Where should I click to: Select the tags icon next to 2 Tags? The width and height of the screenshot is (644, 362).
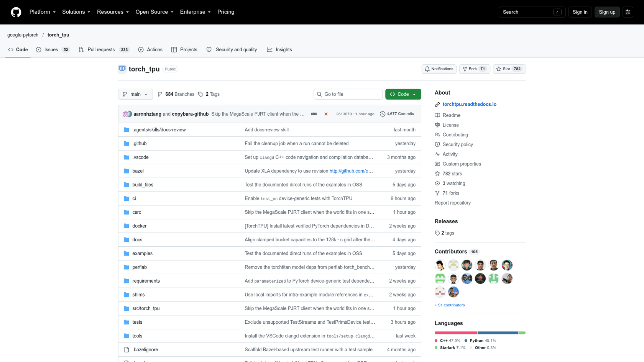(x=200, y=94)
